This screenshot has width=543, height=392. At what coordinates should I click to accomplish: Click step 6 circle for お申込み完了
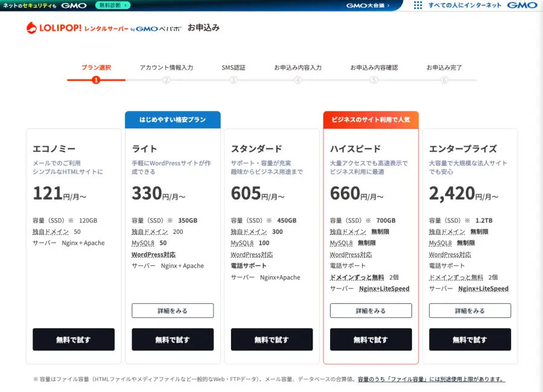(444, 80)
